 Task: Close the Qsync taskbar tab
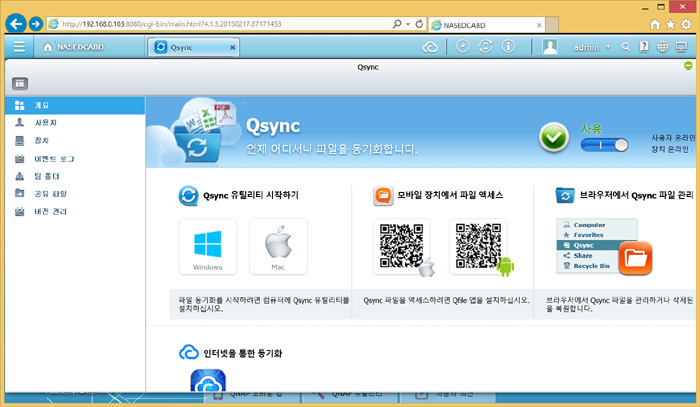(233, 47)
